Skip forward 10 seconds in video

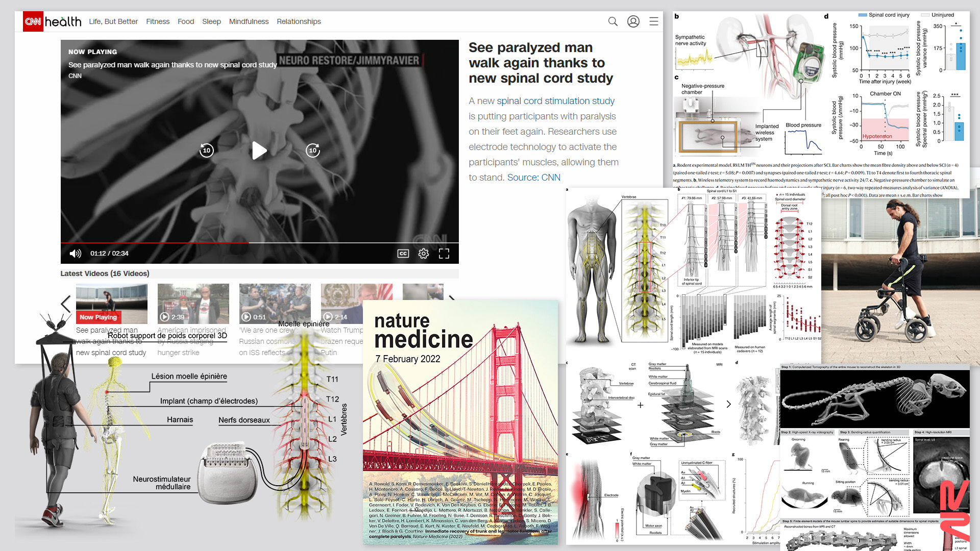[313, 150]
